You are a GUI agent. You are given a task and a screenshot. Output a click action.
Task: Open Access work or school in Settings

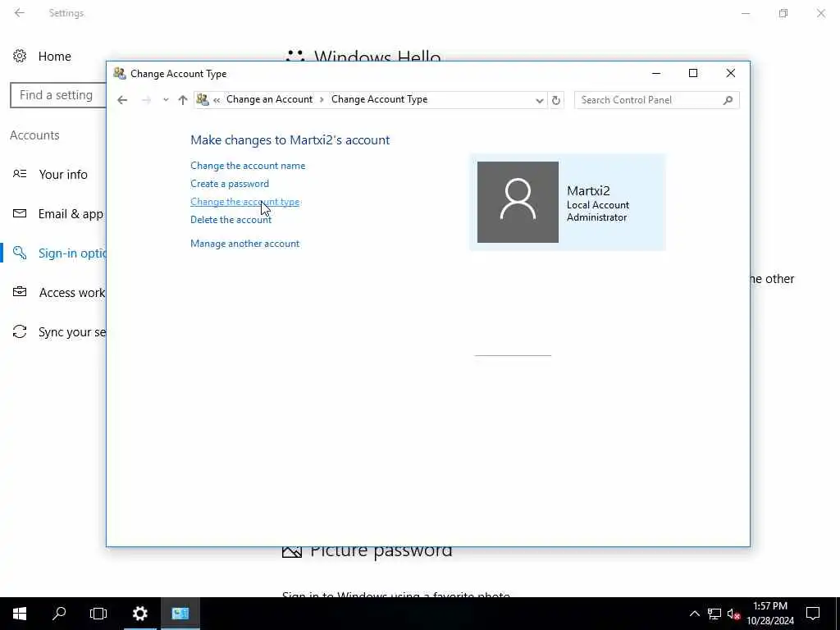coord(72,293)
